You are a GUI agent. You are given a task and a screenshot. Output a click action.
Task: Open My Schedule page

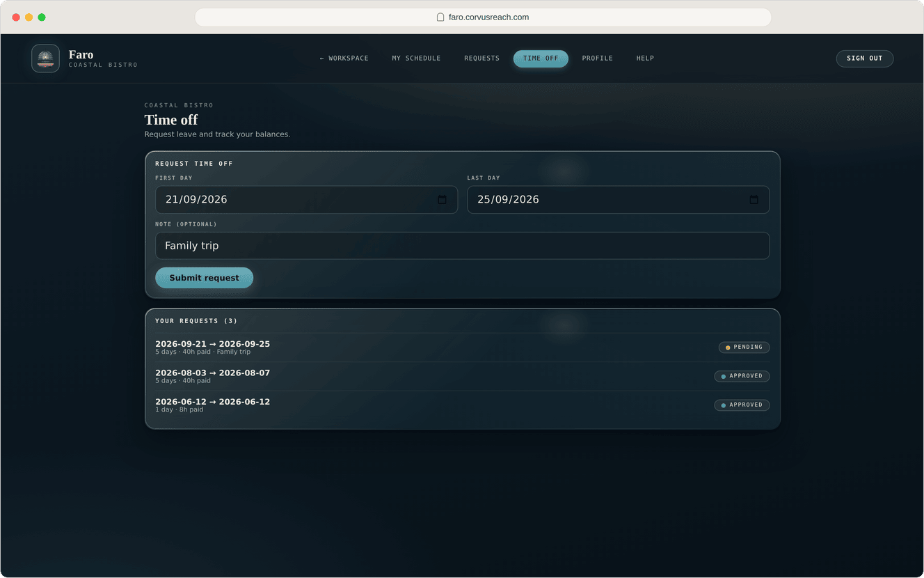click(x=416, y=58)
